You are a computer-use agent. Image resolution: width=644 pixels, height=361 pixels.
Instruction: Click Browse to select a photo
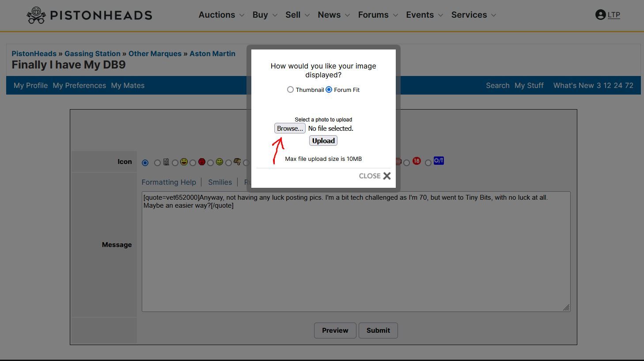[290, 129]
